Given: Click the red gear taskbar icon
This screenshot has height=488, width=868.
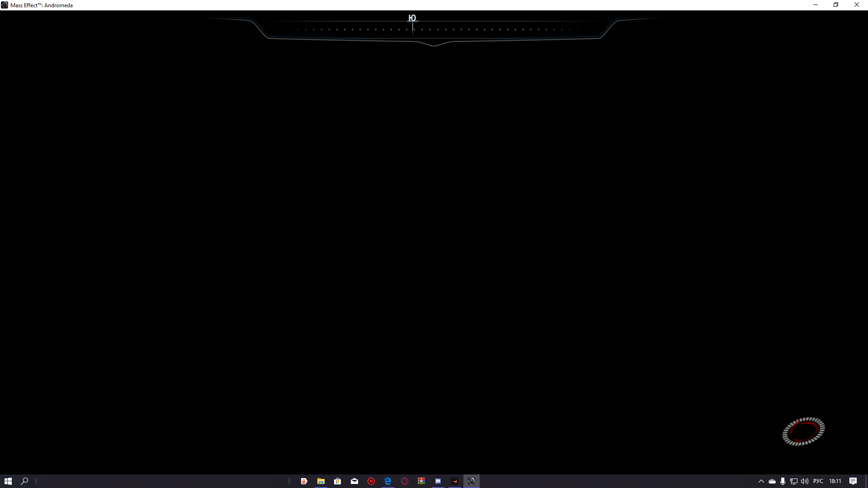Looking at the screenshot, I should coord(371,481).
